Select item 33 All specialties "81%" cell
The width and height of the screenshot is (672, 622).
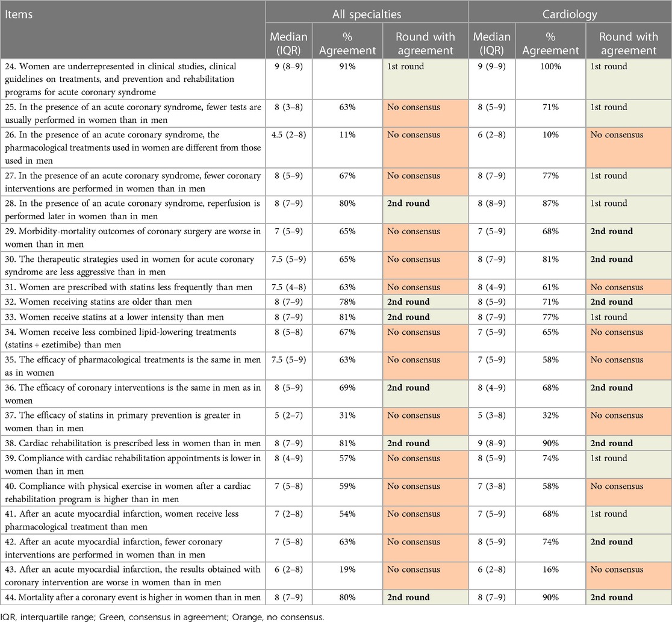[347, 317]
